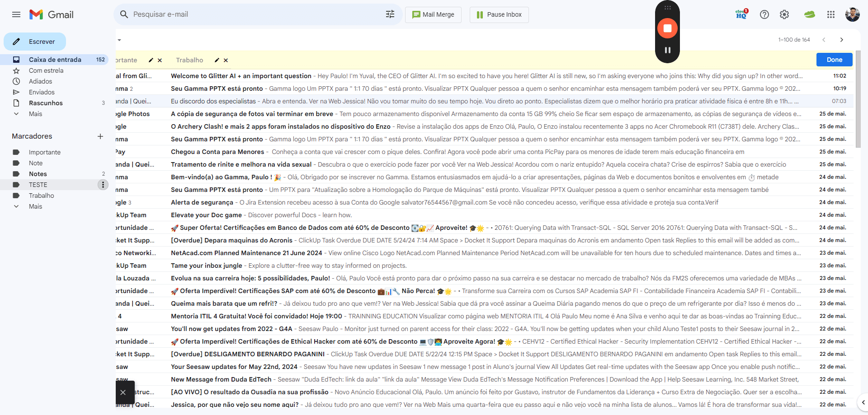Open the 1–100 de 164 page count
The height and width of the screenshot is (415, 868).
pyautogui.click(x=794, y=40)
